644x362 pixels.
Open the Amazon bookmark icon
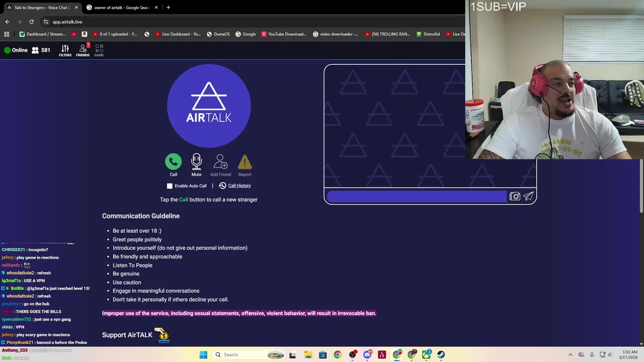coord(84,34)
